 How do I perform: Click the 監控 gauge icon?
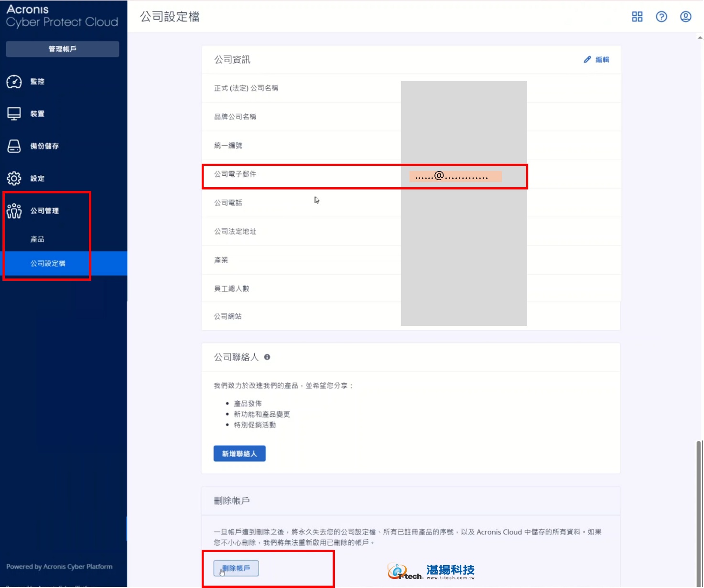pyautogui.click(x=14, y=82)
